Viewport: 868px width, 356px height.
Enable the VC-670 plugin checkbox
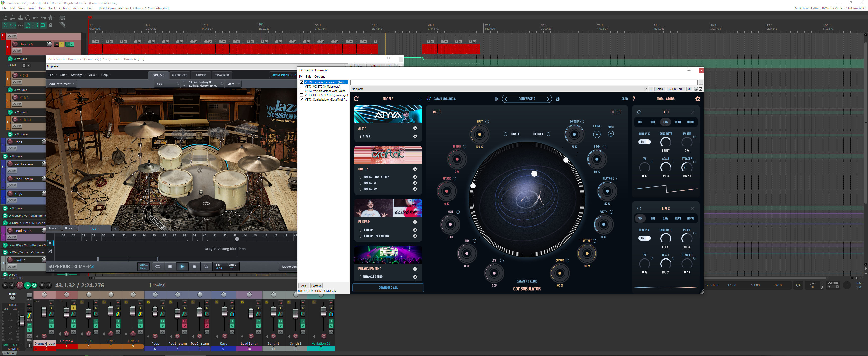[x=302, y=86]
